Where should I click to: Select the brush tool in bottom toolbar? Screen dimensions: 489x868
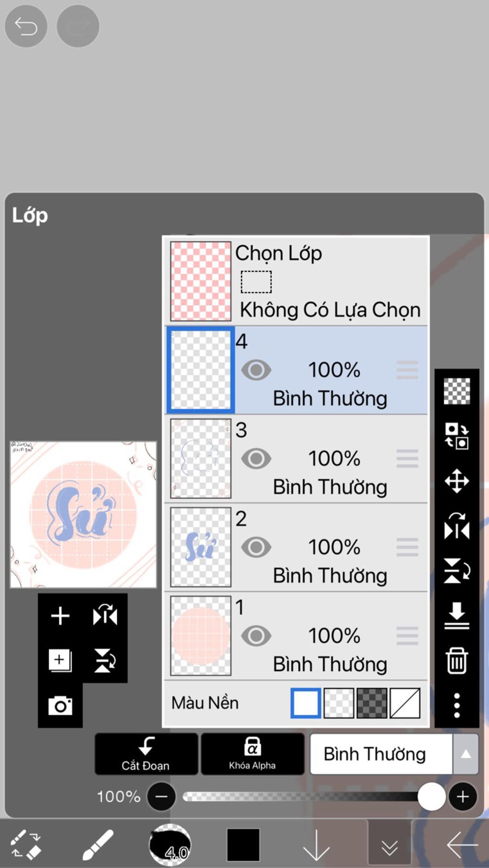[x=97, y=845]
